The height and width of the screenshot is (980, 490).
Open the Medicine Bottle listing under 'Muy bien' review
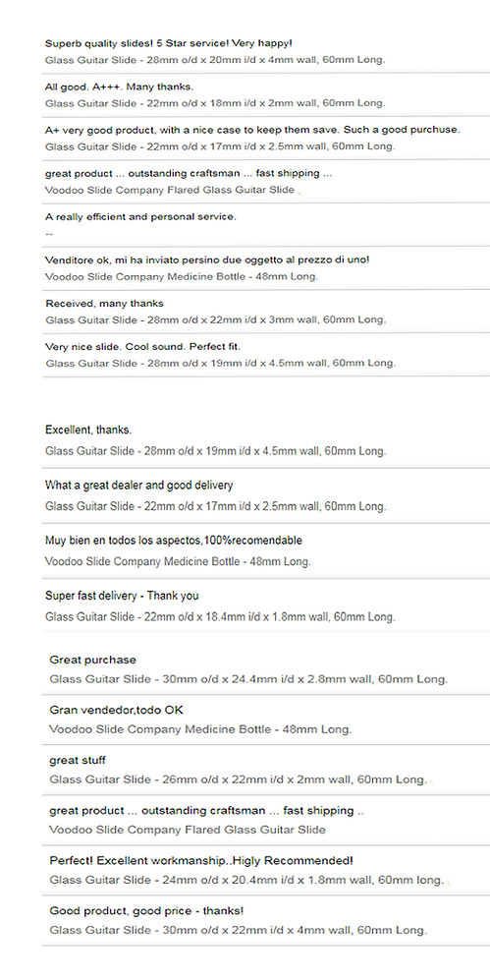[178, 561]
